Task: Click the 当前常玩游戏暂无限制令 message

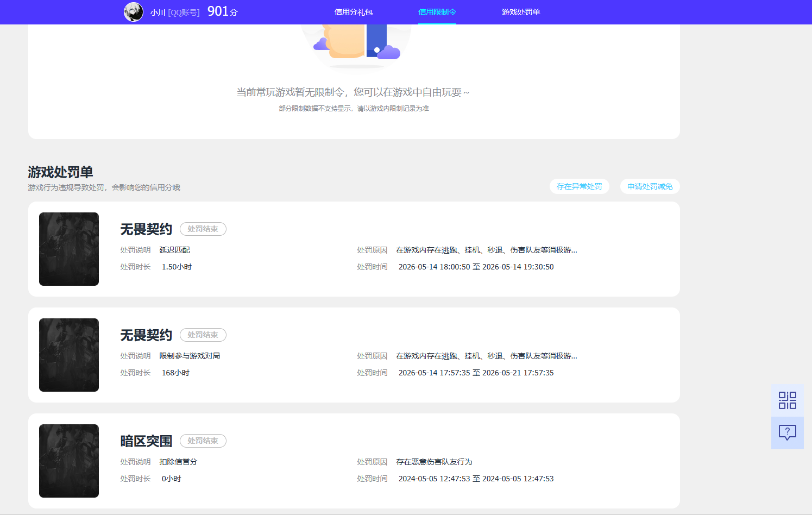Action: pyautogui.click(x=353, y=92)
